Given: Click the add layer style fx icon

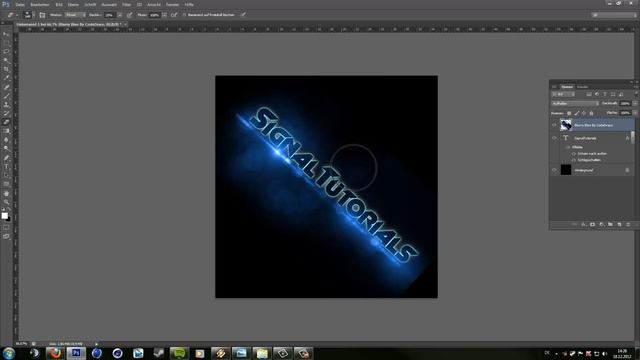Looking at the screenshot, I should point(584,224).
